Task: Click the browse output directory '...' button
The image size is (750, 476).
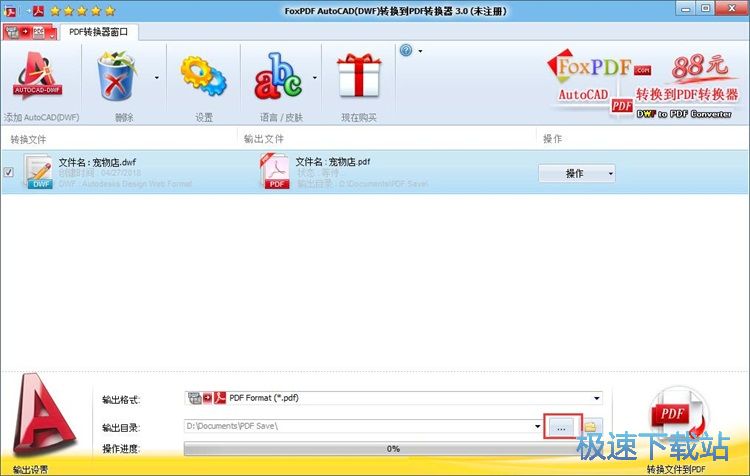Action: tap(562, 426)
